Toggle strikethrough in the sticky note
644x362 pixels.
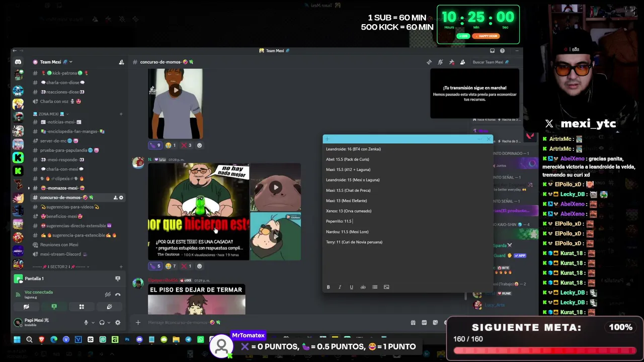point(363,287)
